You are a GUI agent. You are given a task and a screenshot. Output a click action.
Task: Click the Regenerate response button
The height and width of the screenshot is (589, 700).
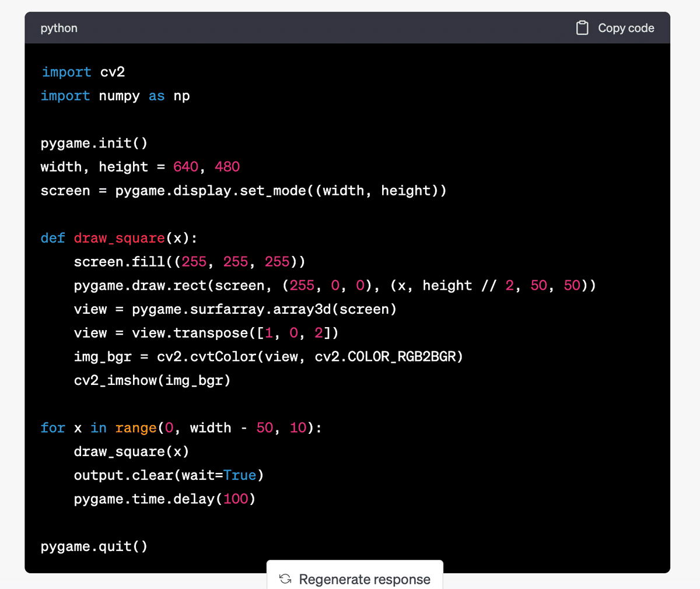point(355,579)
